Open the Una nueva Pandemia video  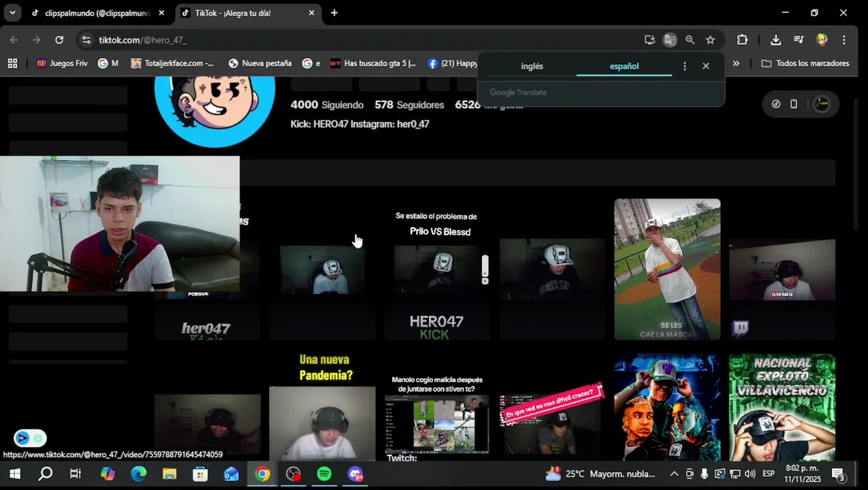322,407
